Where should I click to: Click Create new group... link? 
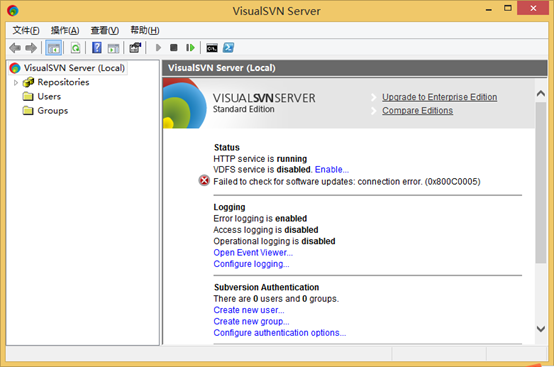pyautogui.click(x=251, y=321)
